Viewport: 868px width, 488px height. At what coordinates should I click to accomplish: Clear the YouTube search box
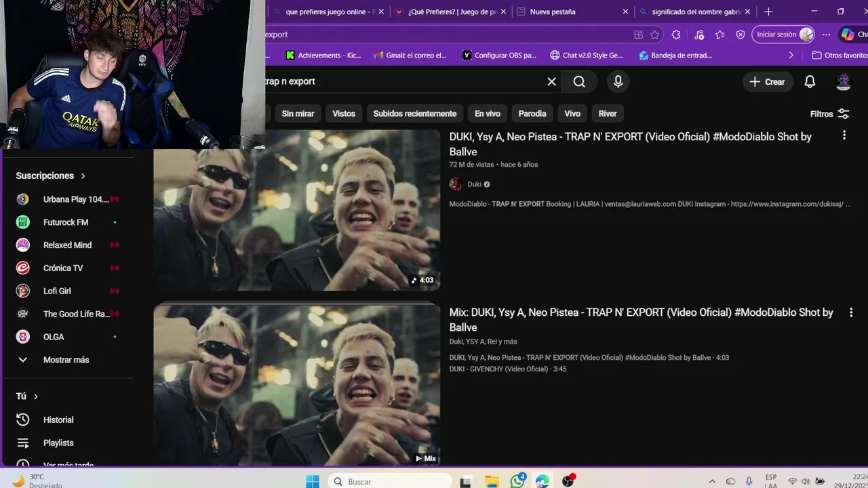[552, 81]
